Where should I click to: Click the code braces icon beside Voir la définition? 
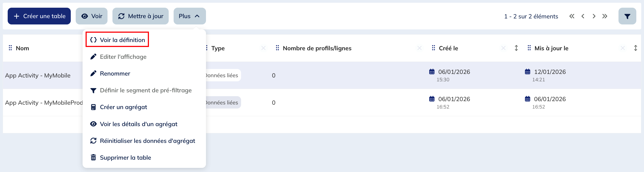point(94,40)
